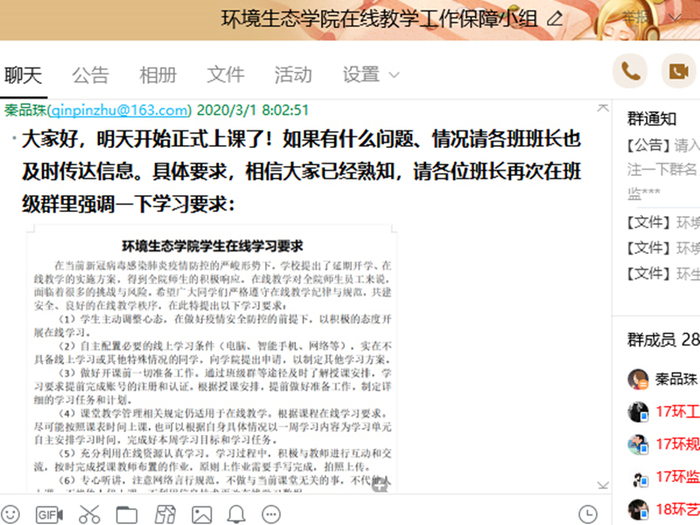This screenshot has height=525, width=700.
Task: Click the 举报 report button
Action: coord(634,18)
